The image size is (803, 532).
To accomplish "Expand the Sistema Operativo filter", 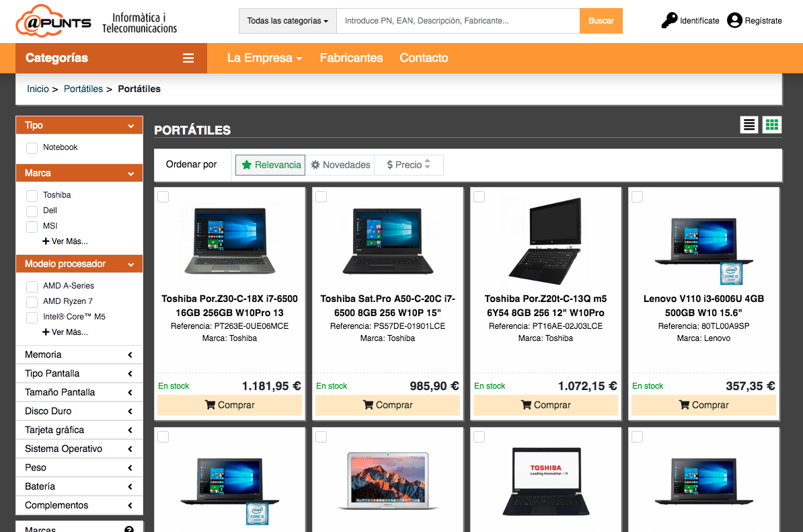I will click(79, 449).
